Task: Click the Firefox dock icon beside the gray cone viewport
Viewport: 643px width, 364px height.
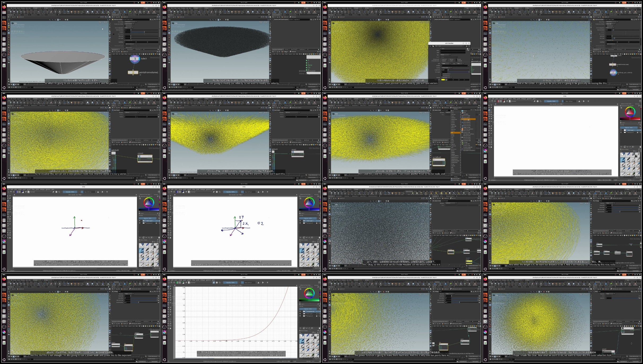Action: point(4,7)
